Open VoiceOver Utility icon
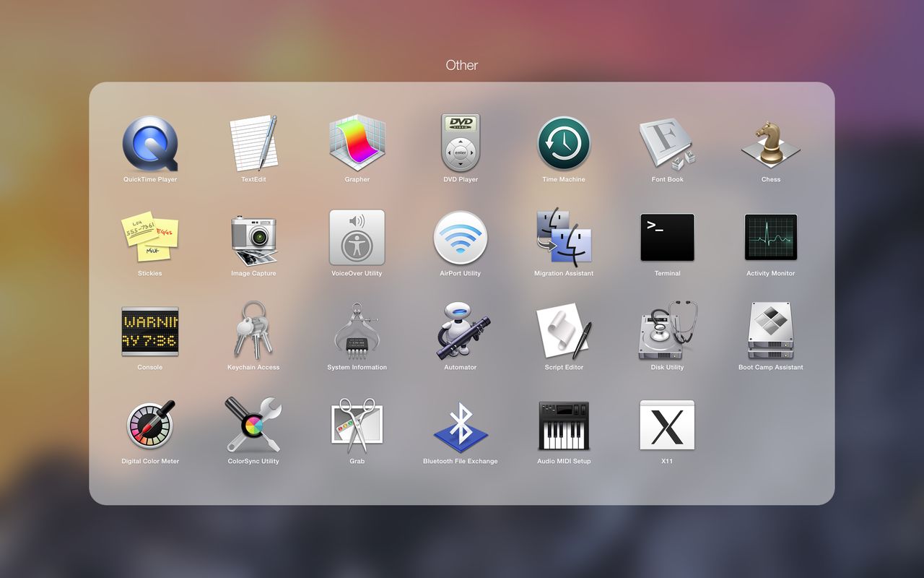Screen dimensions: 924x578 tap(357, 238)
